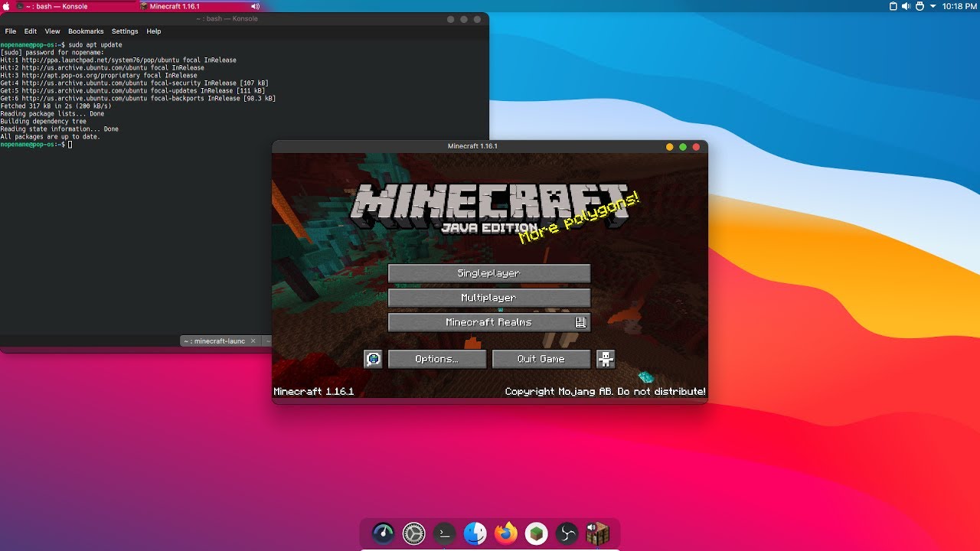This screenshot has width=980, height=551.
Task: Open View menu in Konsole
Action: point(52,31)
